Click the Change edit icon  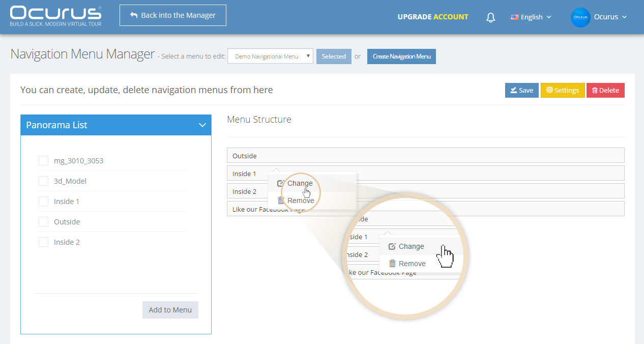coord(280,183)
